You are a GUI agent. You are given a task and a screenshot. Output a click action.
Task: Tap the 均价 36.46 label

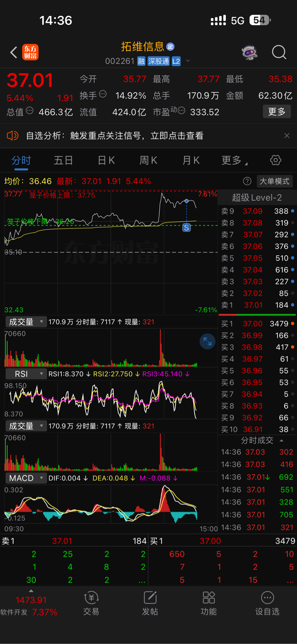tap(28, 181)
